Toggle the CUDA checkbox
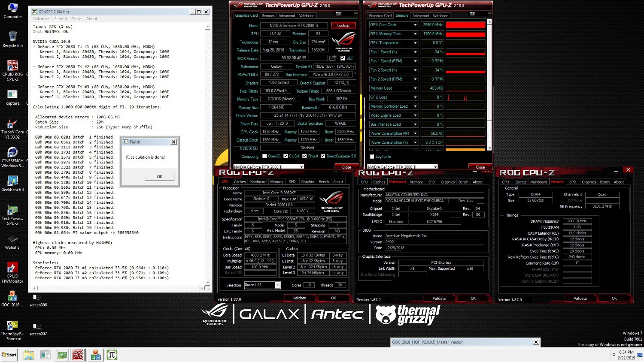Image resolution: width=644 pixels, height=362 pixels. click(x=286, y=156)
